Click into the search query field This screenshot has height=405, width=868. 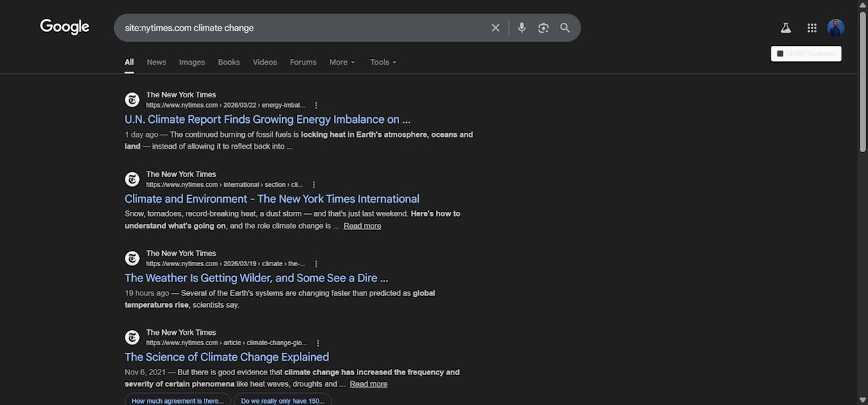(x=303, y=28)
